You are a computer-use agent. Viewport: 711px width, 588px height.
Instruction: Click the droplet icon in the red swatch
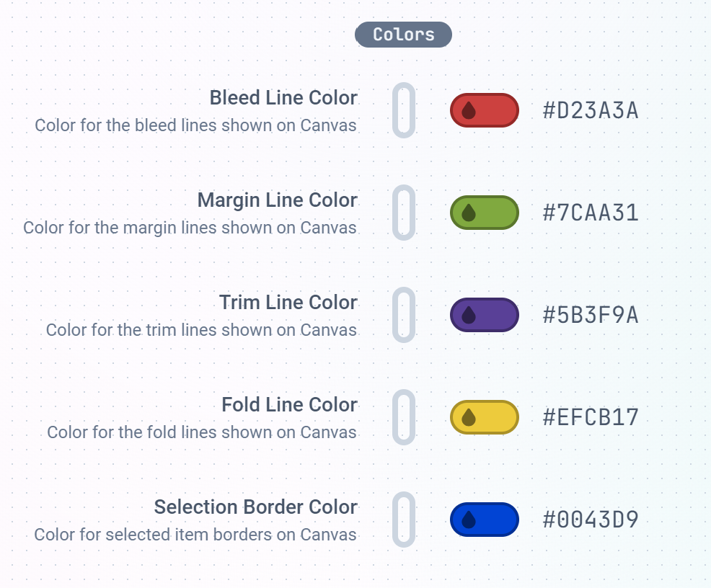click(469, 110)
